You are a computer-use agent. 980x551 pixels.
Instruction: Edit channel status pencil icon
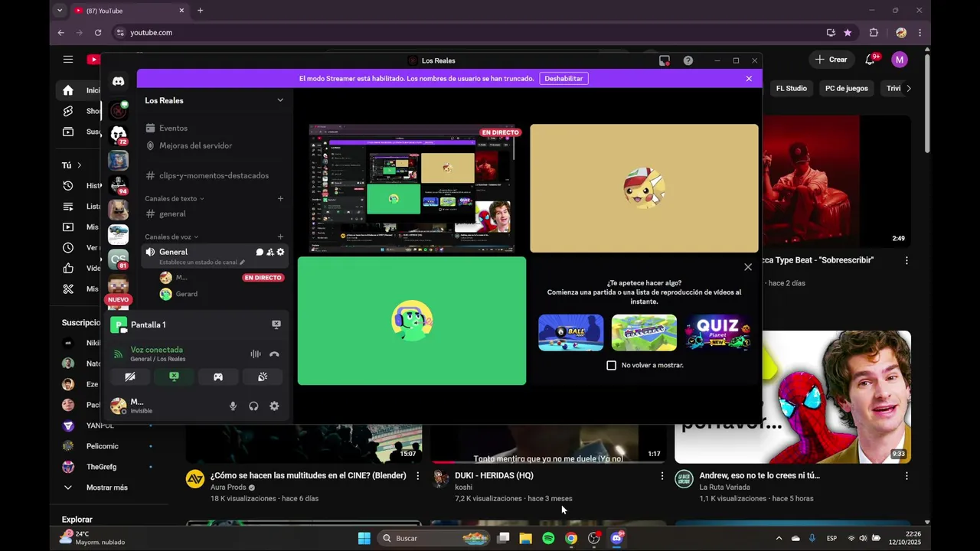click(242, 262)
